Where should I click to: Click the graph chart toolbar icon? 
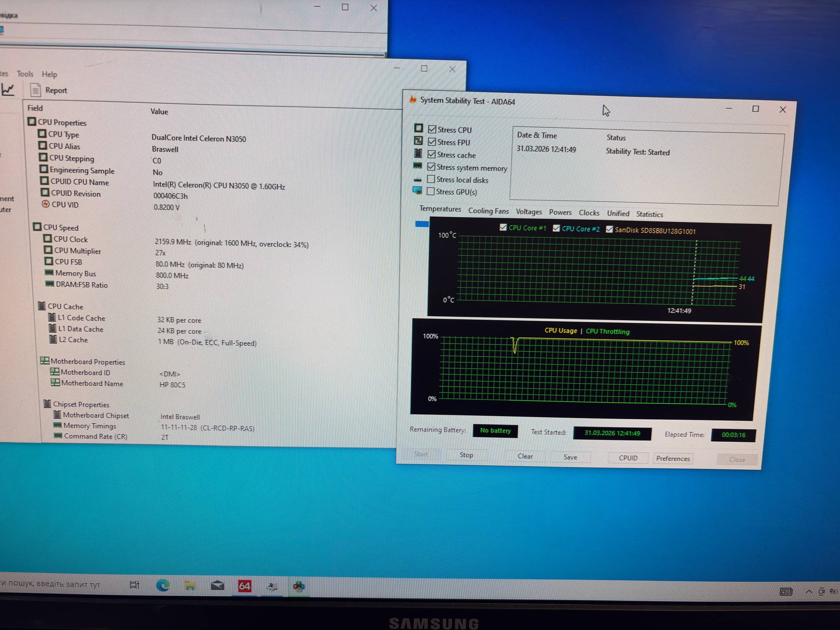tap(8, 90)
